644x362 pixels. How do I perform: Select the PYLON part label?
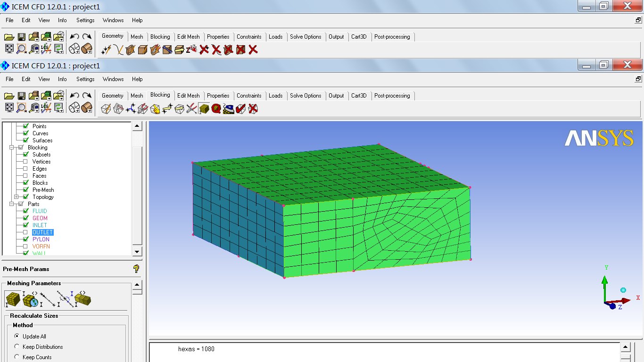pyautogui.click(x=41, y=239)
